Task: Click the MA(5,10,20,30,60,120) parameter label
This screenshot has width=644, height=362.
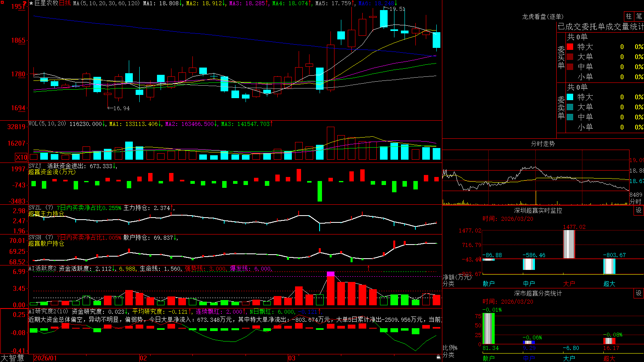Action: click(x=107, y=3)
